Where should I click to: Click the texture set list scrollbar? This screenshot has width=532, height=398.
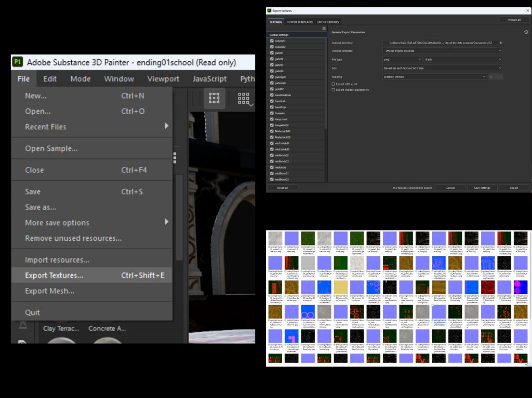(326, 83)
